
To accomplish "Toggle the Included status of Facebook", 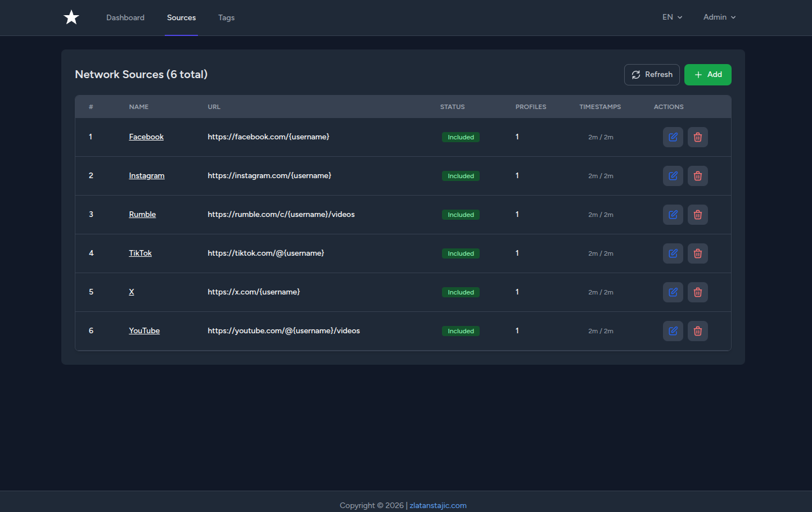I will pos(461,137).
